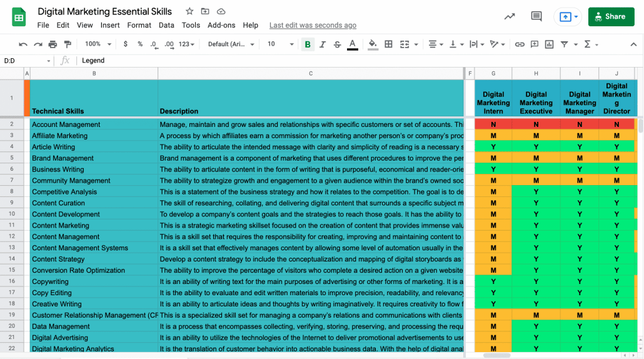Click the Insert chart icon
The width and height of the screenshot is (644, 359).
pos(549,44)
